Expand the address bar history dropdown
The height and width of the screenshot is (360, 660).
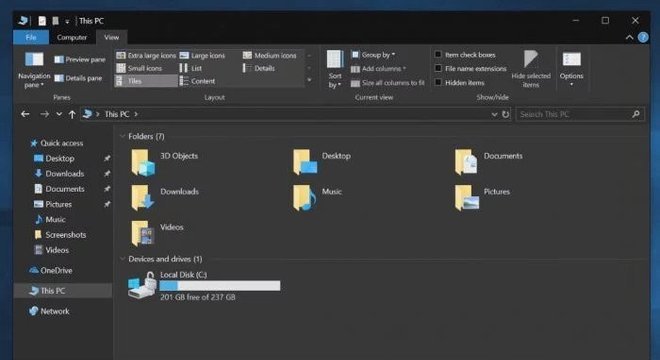(x=494, y=114)
